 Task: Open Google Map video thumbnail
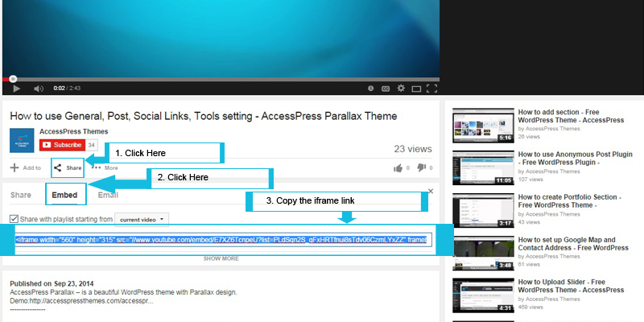point(483,253)
